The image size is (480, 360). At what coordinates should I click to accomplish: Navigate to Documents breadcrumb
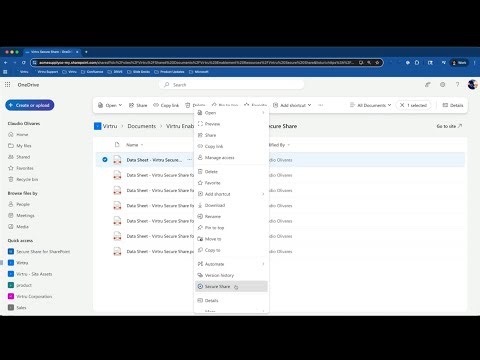tap(142, 126)
